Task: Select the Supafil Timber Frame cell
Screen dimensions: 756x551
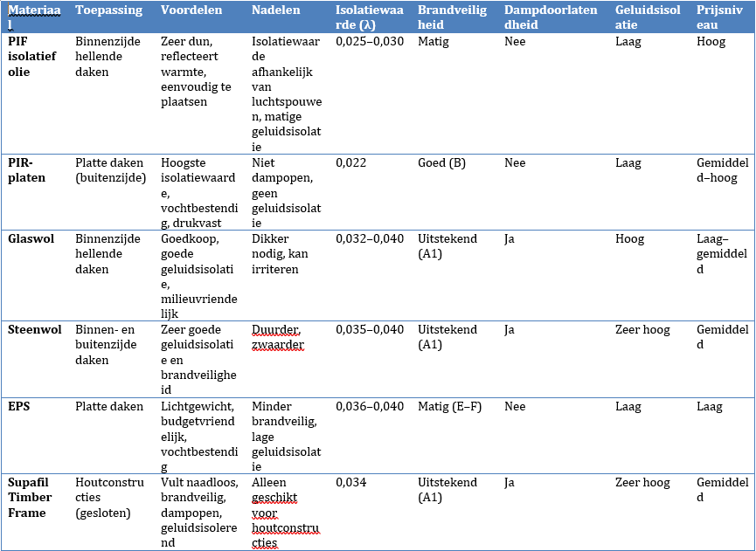Action: (35, 497)
